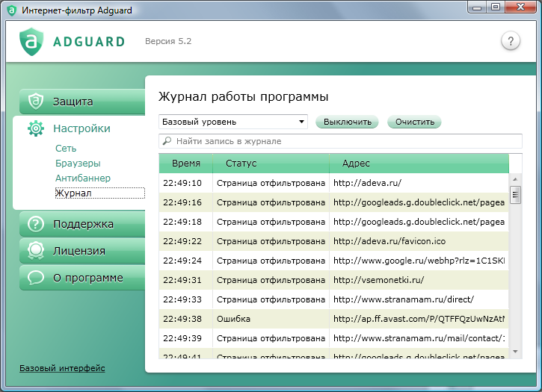Open help via question mark button
Screen dimensions: 542x392
510,41
